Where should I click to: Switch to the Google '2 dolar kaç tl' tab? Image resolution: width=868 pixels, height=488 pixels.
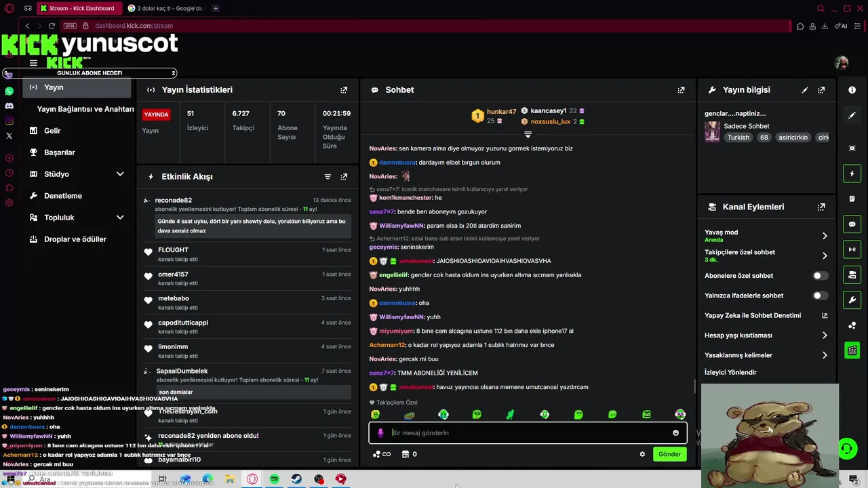(x=165, y=8)
